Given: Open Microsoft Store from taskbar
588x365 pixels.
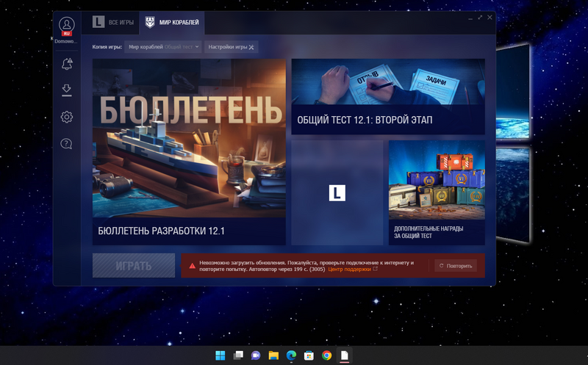Looking at the screenshot, I should [309, 355].
